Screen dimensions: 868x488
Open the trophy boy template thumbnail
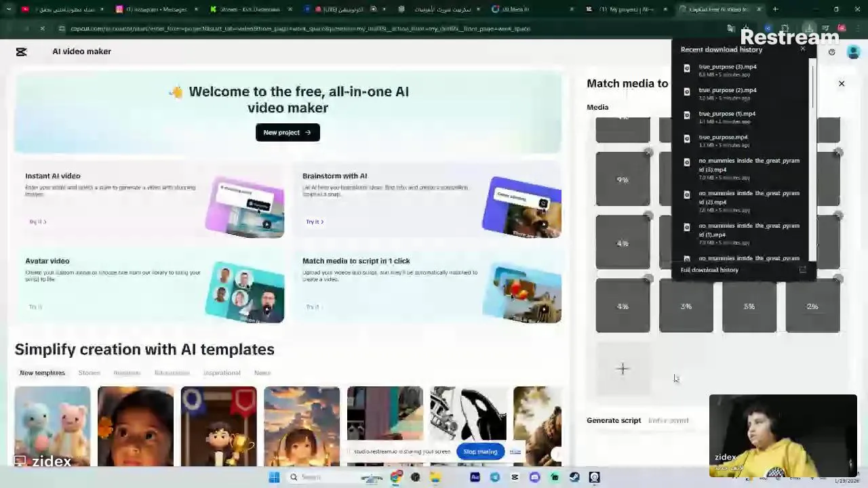click(x=218, y=426)
